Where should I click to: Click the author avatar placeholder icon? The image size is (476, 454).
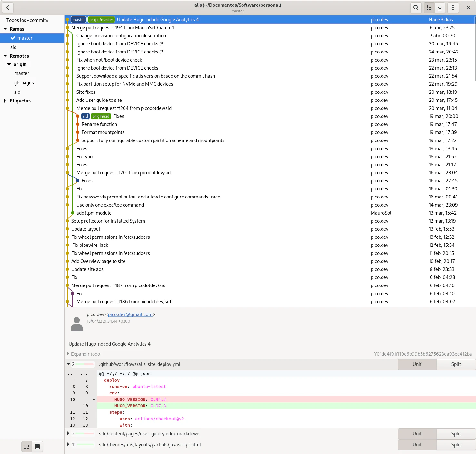[x=77, y=324]
